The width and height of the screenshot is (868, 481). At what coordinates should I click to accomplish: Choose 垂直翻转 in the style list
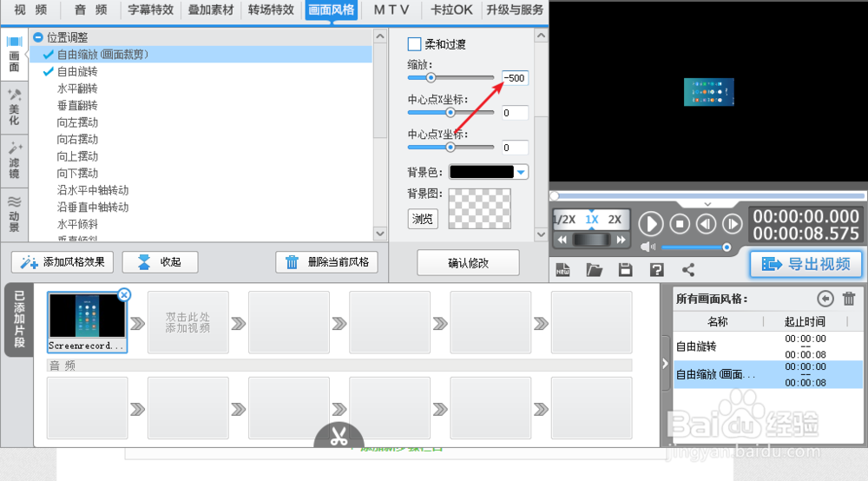(77, 106)
